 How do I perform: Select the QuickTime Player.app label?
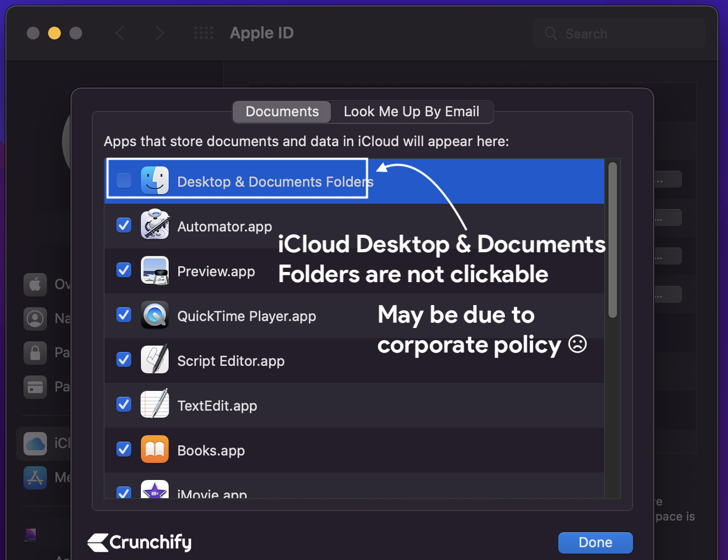click(x=247, y=316)
